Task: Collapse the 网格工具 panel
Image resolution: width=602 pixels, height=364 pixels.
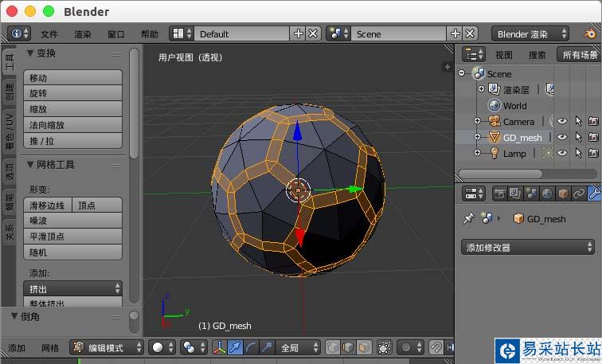Action: coord(30,165)
